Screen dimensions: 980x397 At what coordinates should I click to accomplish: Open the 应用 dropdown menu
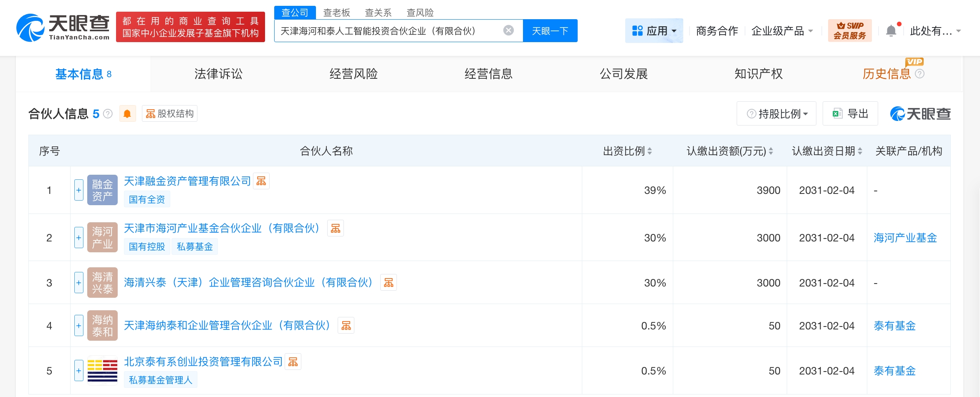[654, 31]
